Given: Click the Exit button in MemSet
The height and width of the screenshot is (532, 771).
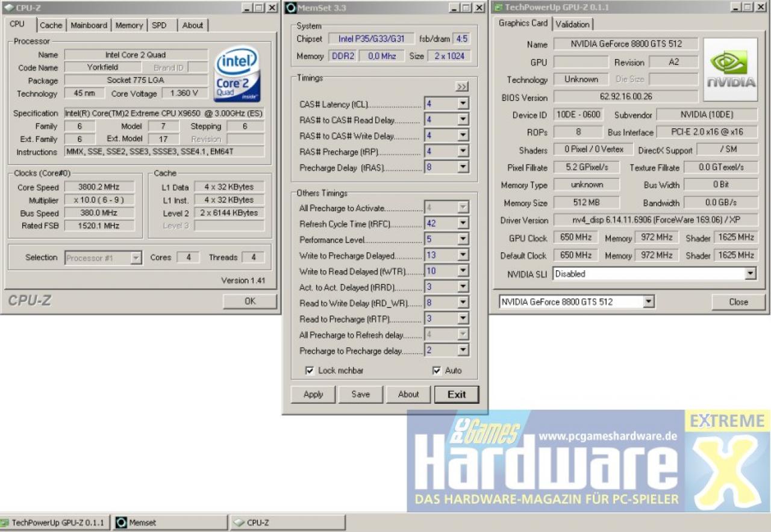Looking at the screenshot, I should point(457,394).
